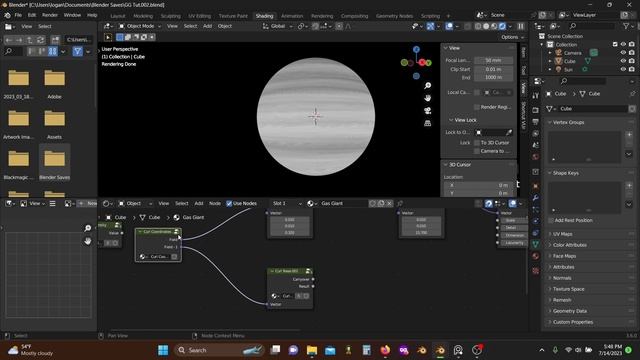Switch to solid viewport shading
This screenshot has height=360, width=640.
(486, 26)
